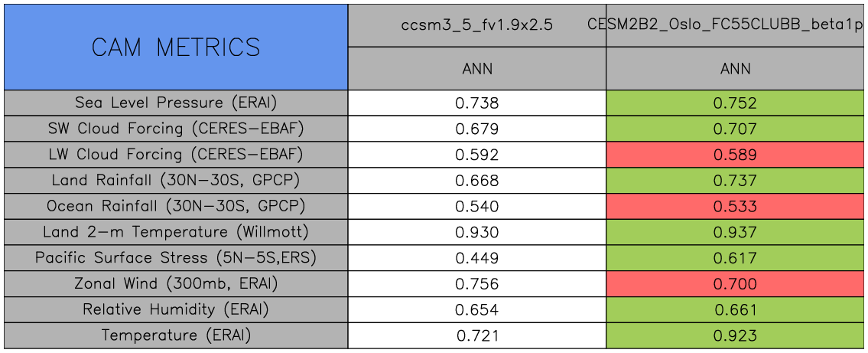This screenshot has width=868, height=353.
Task: Select Pacific Surface Stress (5N-5S,ERS) label
Action: point(176,258)
